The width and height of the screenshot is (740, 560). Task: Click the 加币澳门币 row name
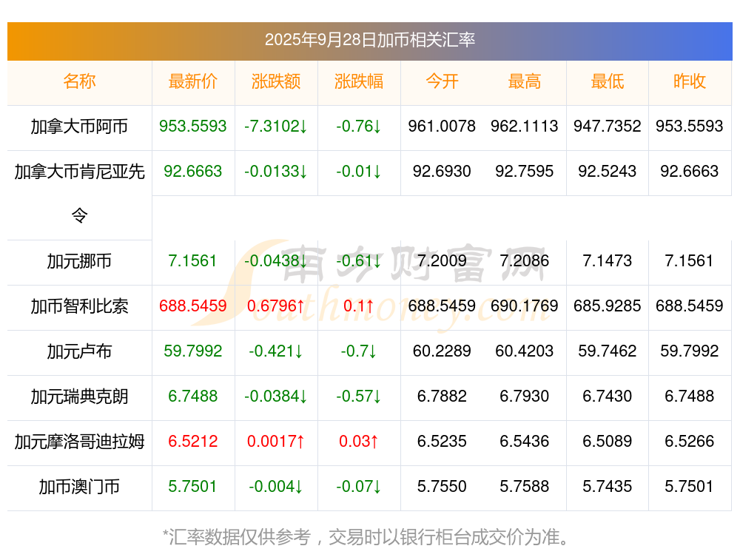(79, 487)
